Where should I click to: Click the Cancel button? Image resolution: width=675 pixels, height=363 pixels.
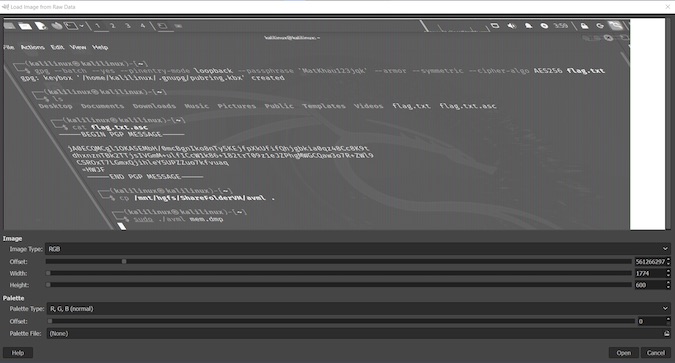tap(656, 353)
